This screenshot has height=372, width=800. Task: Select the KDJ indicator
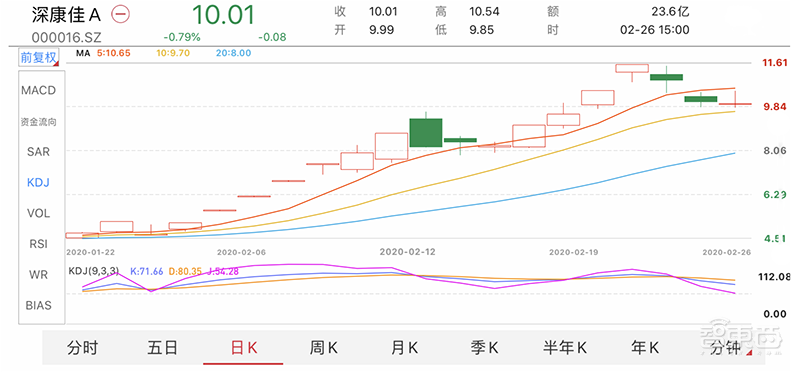39,182
